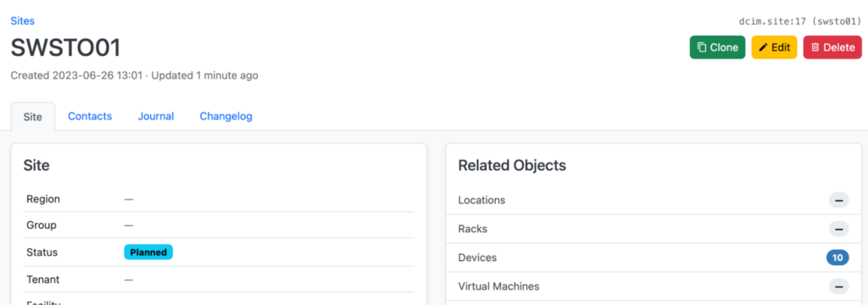Click the Planned status badge

click(x=148, y=252)
